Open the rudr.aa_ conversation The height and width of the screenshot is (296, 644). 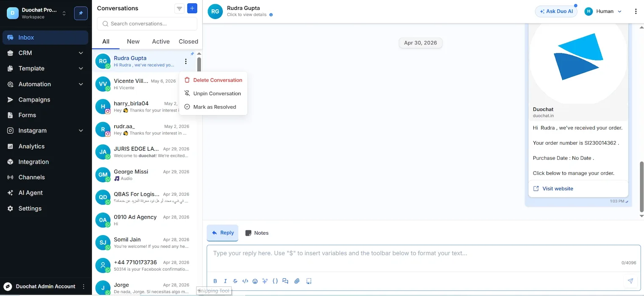pos(144,129)
